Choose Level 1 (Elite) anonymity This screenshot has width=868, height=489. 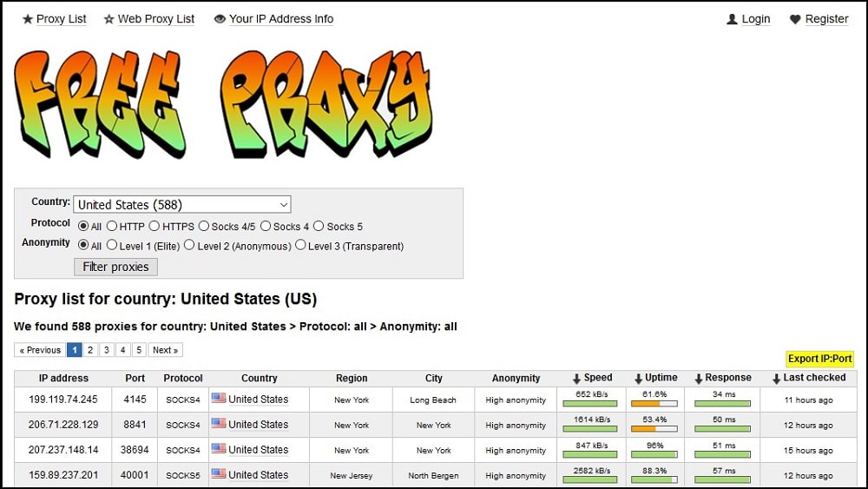(x=112, y=245)
